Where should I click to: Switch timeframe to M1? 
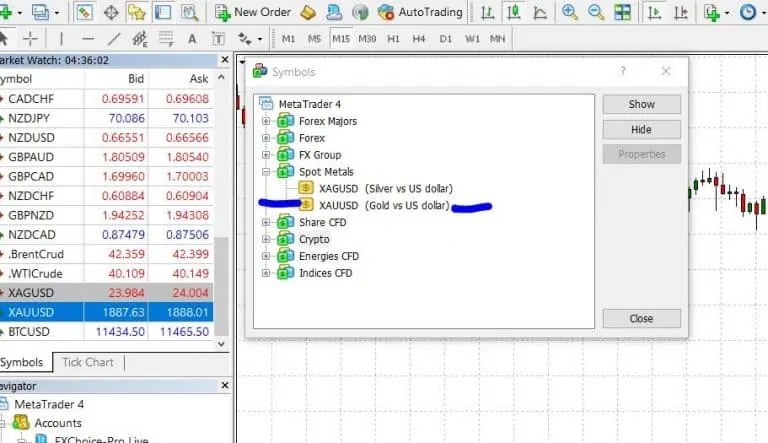288,38
